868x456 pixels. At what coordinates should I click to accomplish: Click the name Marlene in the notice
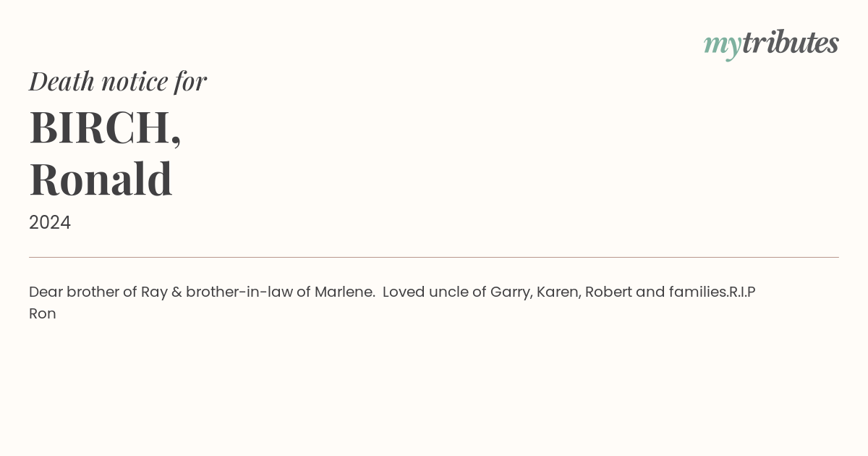coord(344,292)
